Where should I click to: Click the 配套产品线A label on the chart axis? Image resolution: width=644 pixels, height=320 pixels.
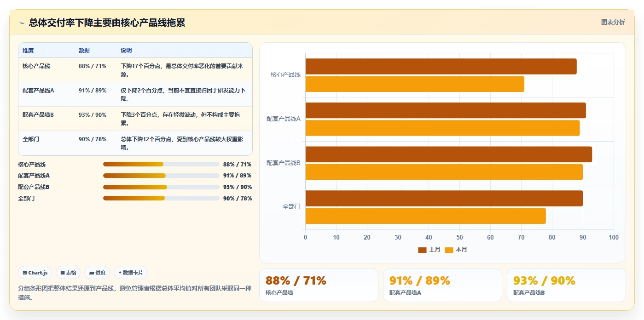(284, 119)
